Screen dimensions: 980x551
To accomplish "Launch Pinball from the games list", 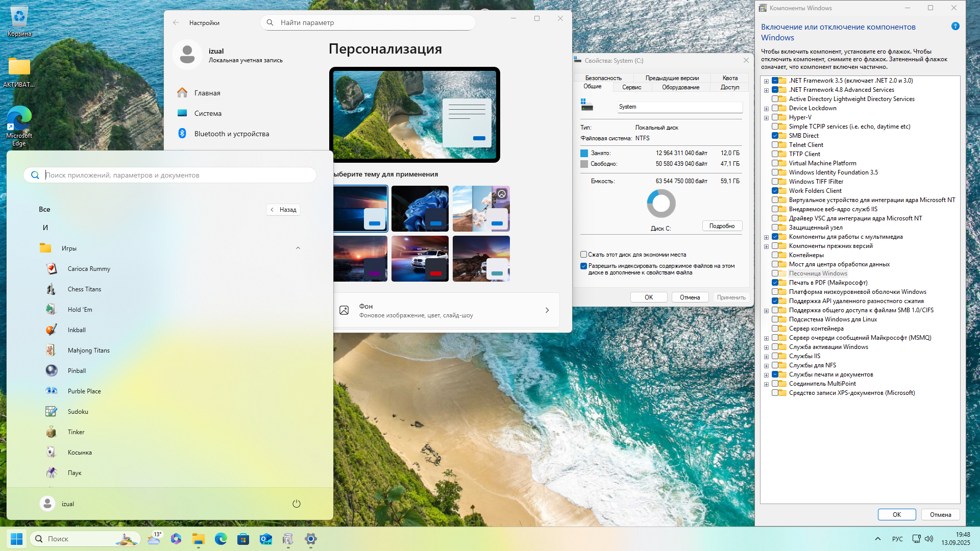I will point(77,371).
